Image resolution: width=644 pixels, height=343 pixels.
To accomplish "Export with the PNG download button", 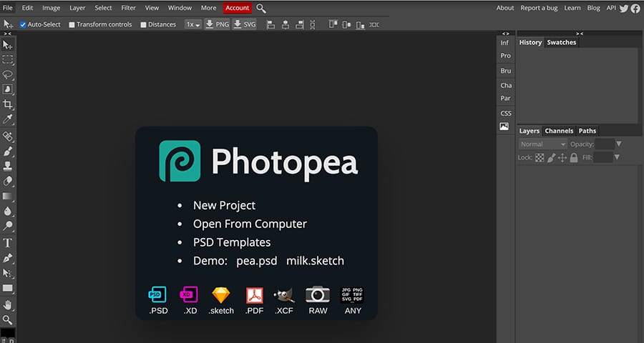I will tap(218, 24).
